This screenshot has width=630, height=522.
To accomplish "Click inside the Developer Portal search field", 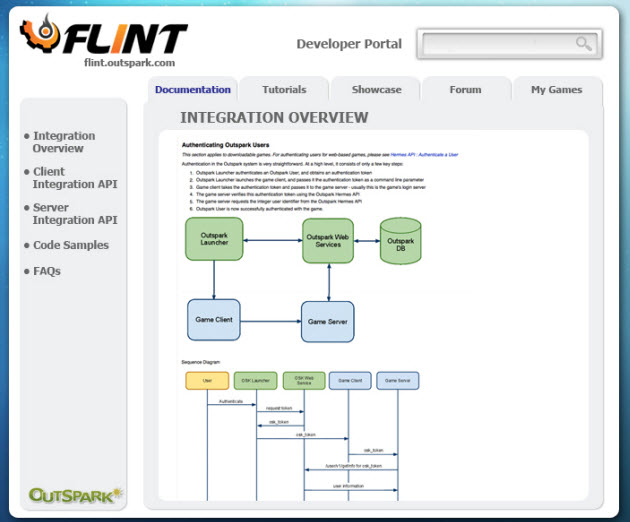I will pos(509,43).
